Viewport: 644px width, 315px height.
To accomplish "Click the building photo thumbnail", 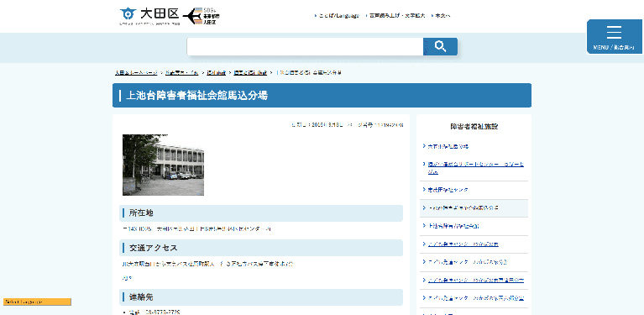I will (x=163, y=165).
